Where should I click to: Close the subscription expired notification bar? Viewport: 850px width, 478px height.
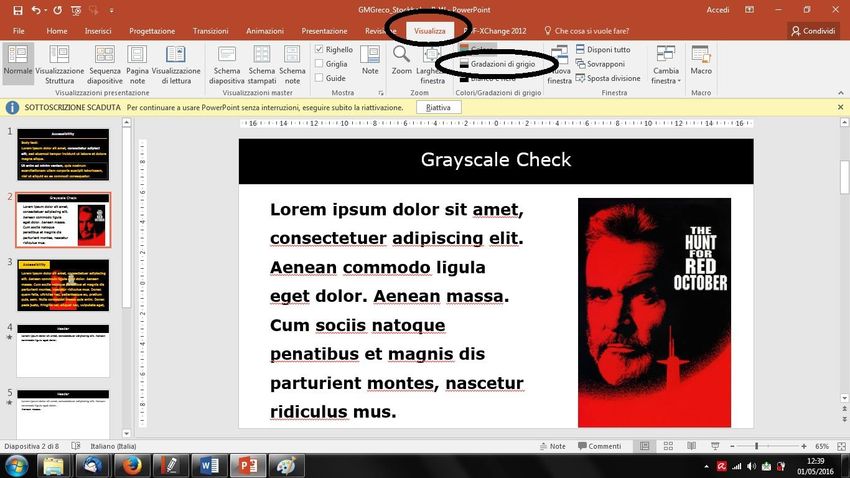point(840,107)
